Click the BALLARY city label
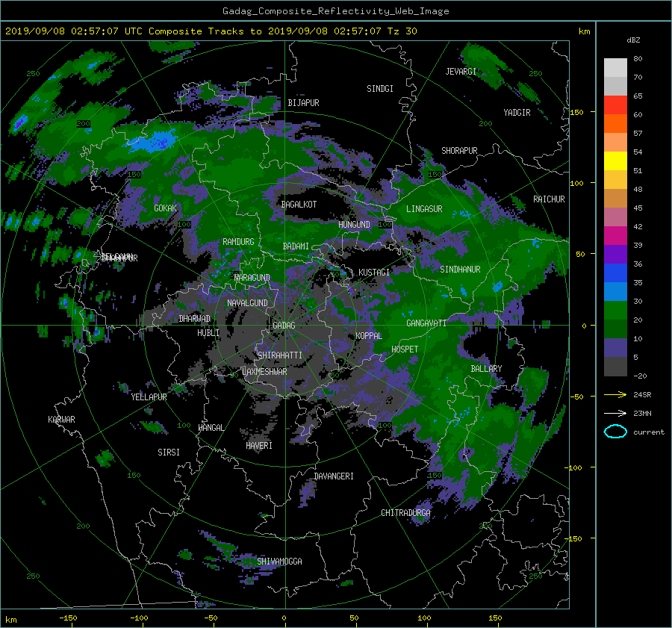This screenshot has width=672, height=628. click(486, 369)
